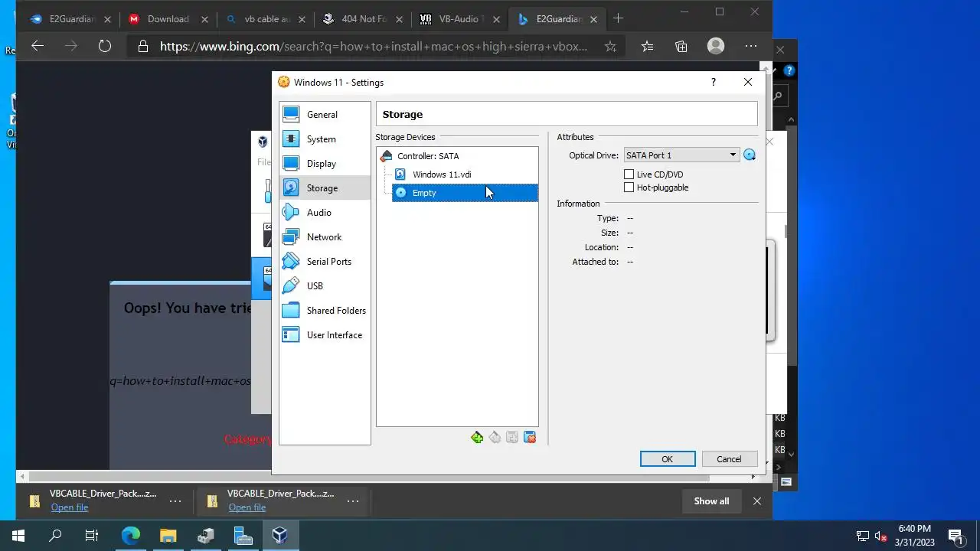Switch to the VB-Audio tab

pyautogui.click(x=459, y=19)
